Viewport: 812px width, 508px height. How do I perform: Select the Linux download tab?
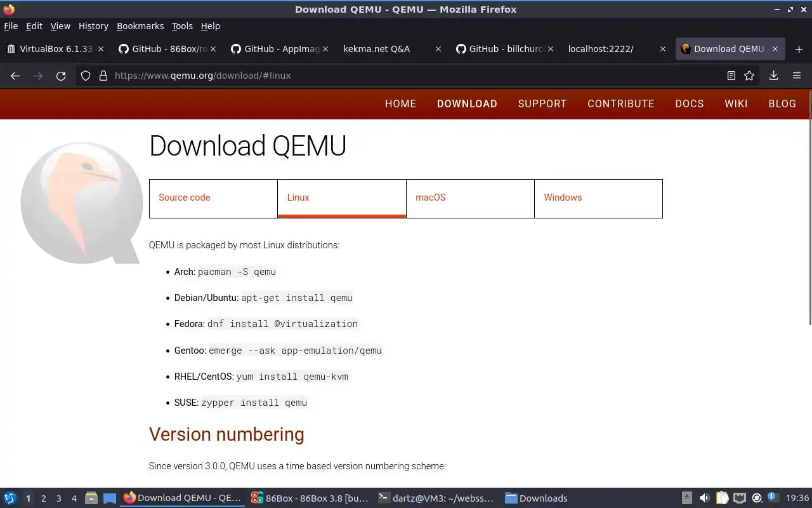[342, 198]
